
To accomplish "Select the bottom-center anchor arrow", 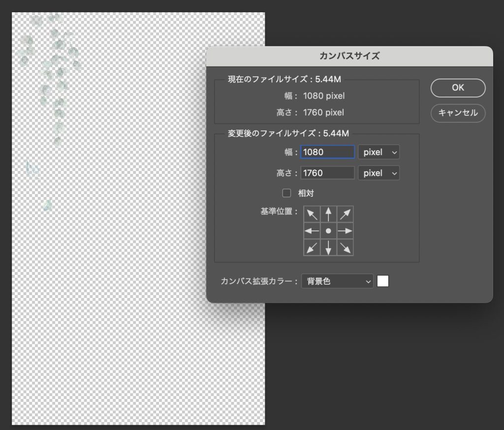I will point(328,247).
